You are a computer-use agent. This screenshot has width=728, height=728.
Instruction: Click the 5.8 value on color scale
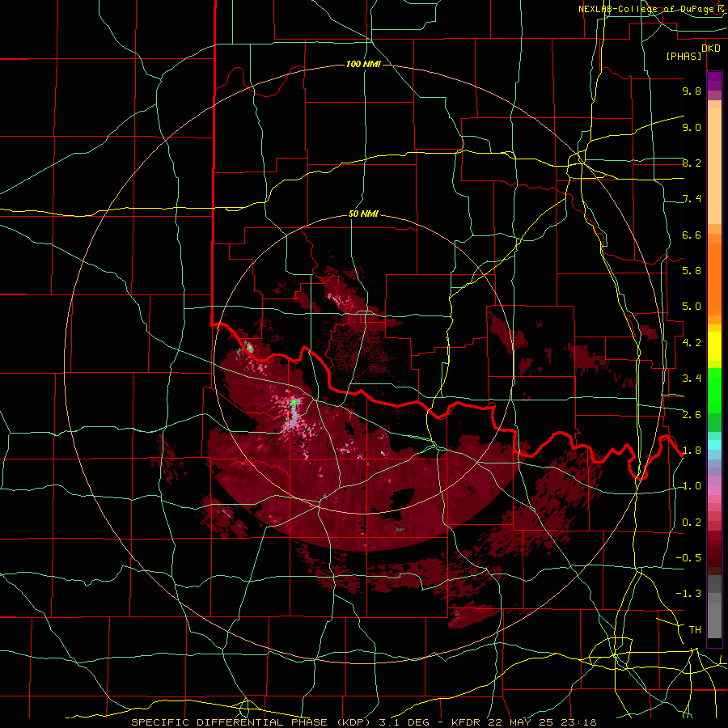[692, 271]
